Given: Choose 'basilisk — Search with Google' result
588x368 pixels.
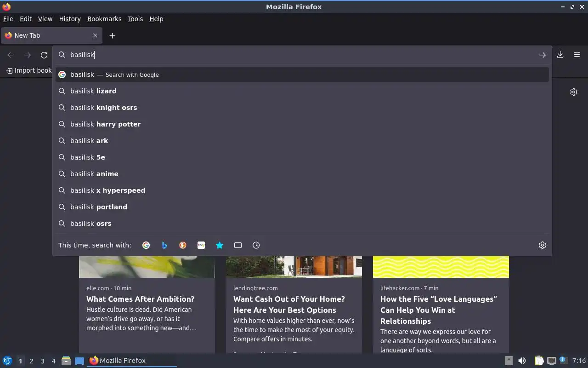Looking at the screenshot, I should tap(302, 75).
